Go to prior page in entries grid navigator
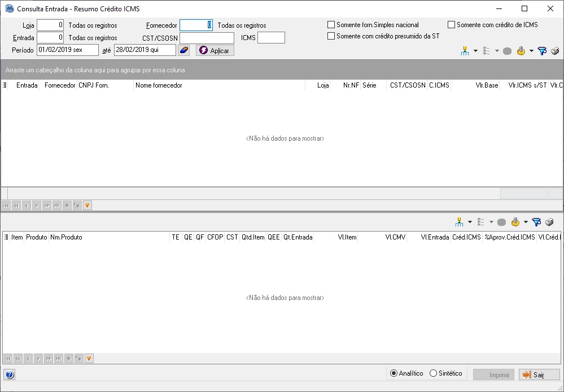This screenshot has height=392, width=564. coord(16,206)
